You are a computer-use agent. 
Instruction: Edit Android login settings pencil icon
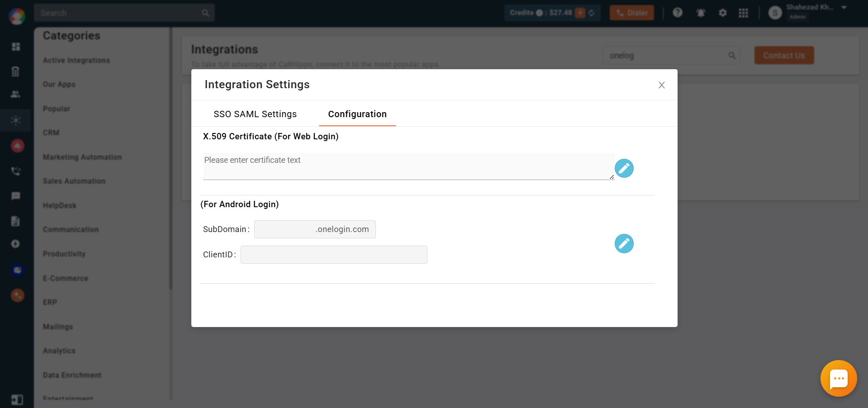(x=624, y=243)
